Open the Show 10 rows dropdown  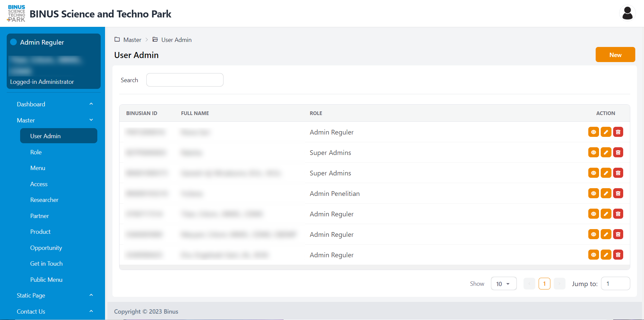504,284
